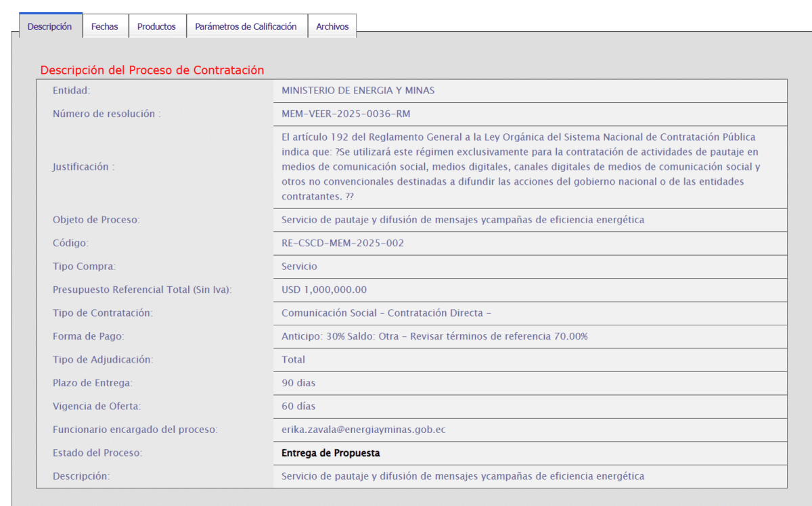
Task: Click the 'Tipo de Contratación:' label
Action: 103,313
